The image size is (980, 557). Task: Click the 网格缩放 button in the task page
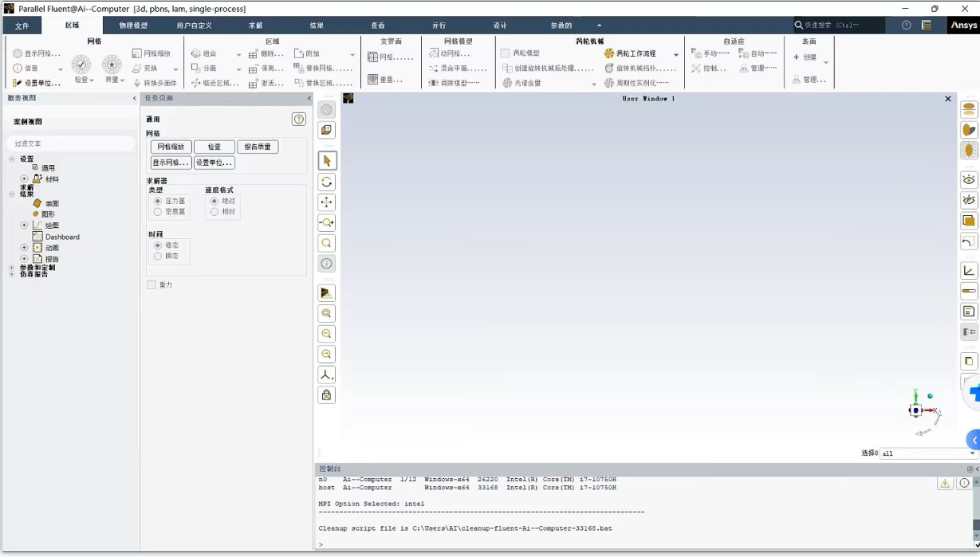point(171,147)
